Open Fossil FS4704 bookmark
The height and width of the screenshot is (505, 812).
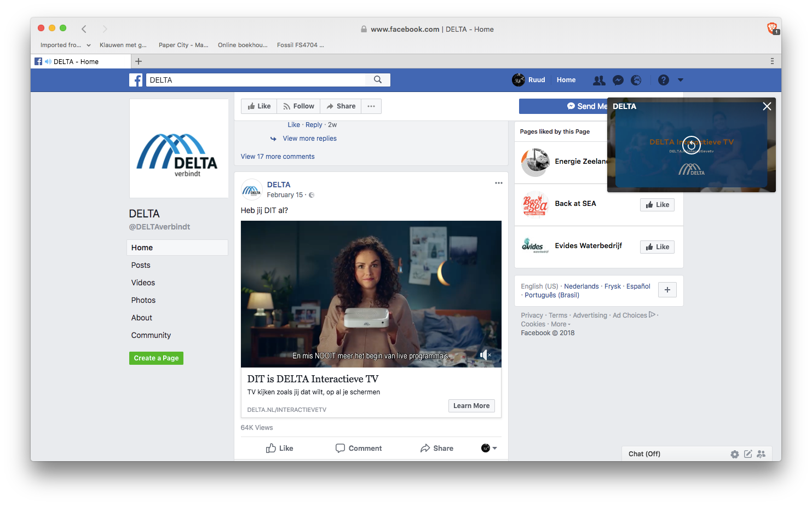point(301,45)
